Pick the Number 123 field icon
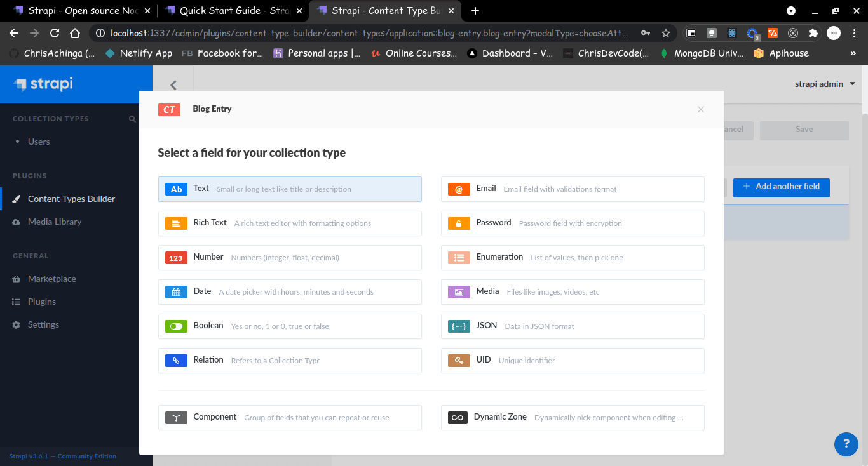 coord(176,258)
